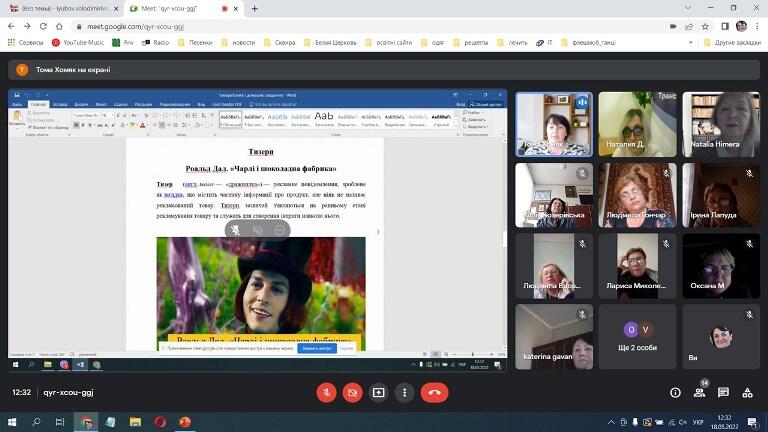Viewport: 768px width, 432px height.
Task: Expand the bookmarks overflow chevron
Action: coord(691,43)
